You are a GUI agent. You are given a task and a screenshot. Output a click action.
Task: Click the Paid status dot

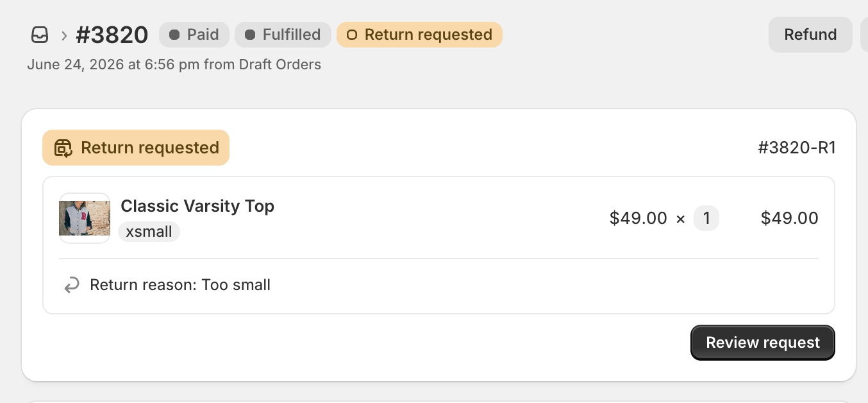(x=174, y=35)
